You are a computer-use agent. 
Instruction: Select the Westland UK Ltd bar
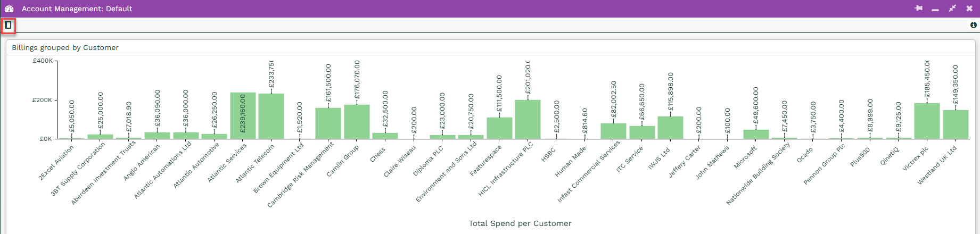tap(956, 124)
